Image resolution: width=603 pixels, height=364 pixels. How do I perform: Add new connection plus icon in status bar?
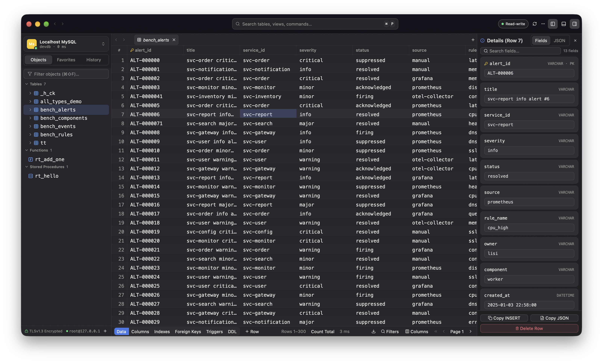[x=105, y=331]
